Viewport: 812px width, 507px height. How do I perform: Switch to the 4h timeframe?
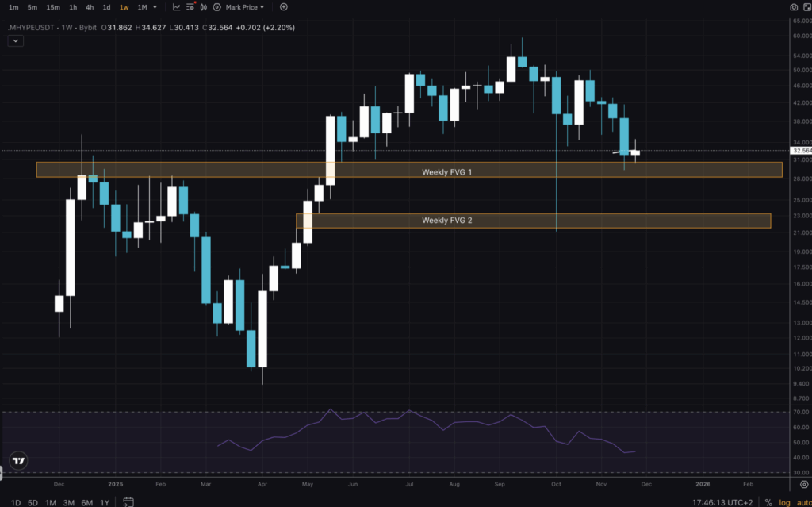(x=89, y=7)
